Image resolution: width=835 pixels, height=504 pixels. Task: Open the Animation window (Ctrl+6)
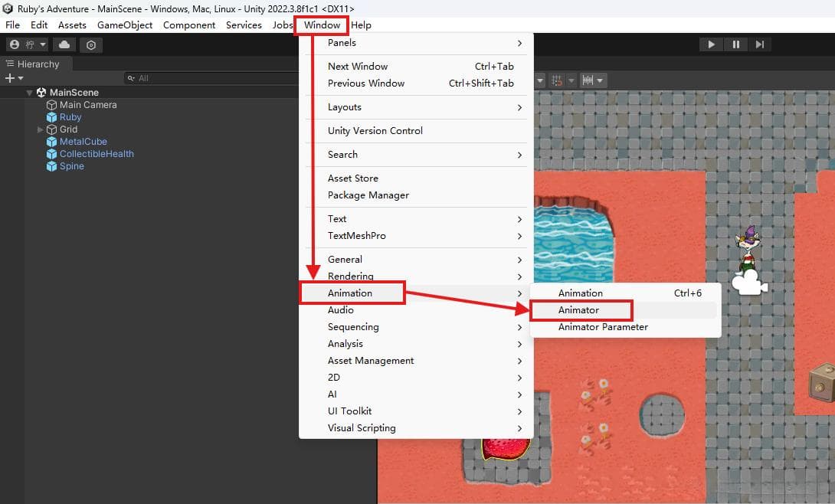coord(625,293)
